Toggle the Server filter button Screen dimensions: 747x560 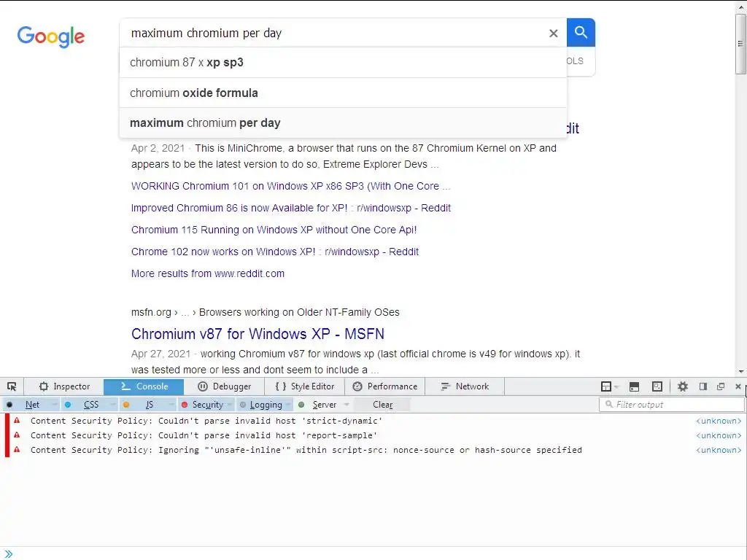coord(318,405)
